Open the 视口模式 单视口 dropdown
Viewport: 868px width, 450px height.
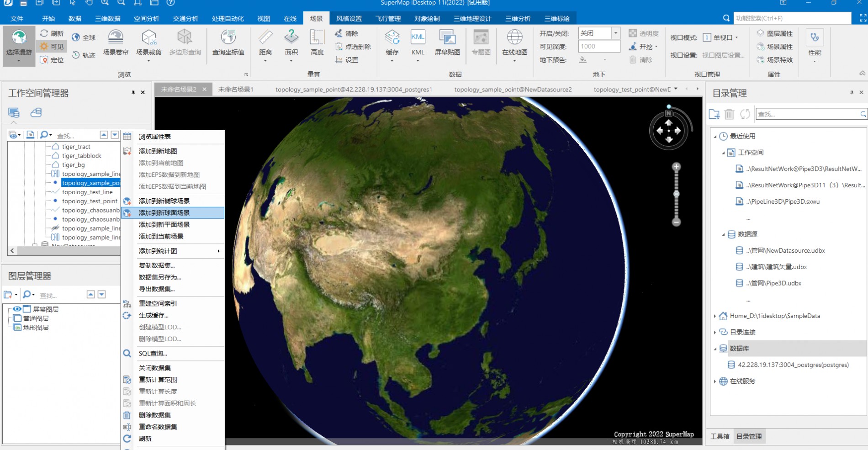720,37
